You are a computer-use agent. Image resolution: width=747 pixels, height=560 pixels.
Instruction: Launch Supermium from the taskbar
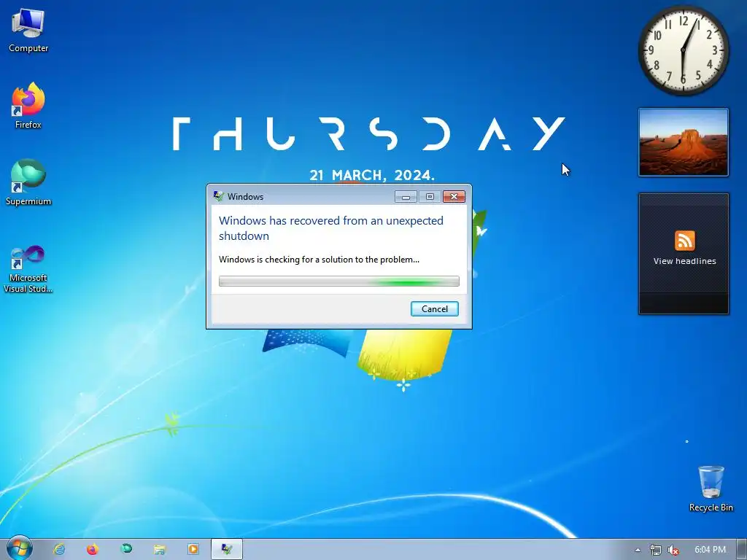coord(126,550)
